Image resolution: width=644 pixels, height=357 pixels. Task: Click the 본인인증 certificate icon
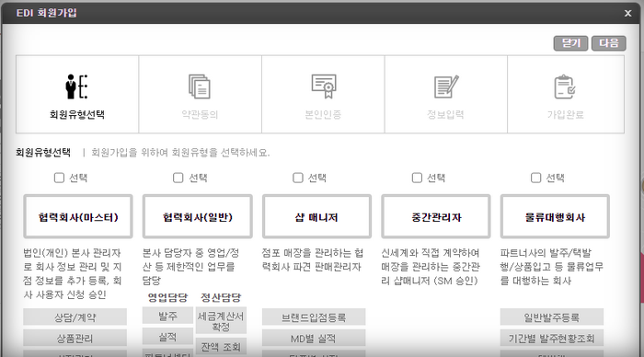coord(324,86)
